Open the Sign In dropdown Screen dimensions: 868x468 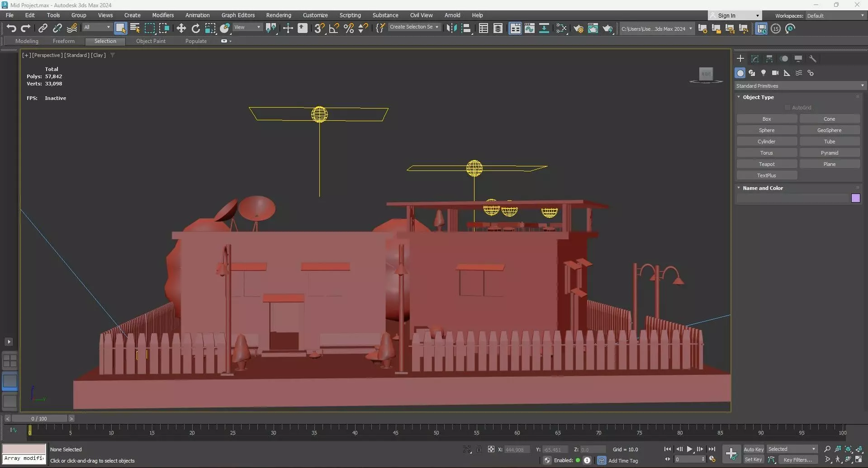click(x=735, y=15)
